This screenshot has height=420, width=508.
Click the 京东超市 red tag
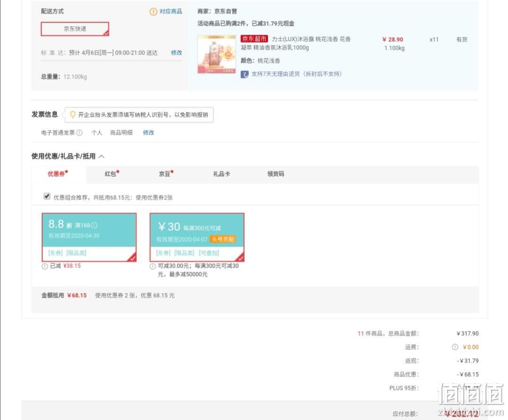click(x=254, y=39)
